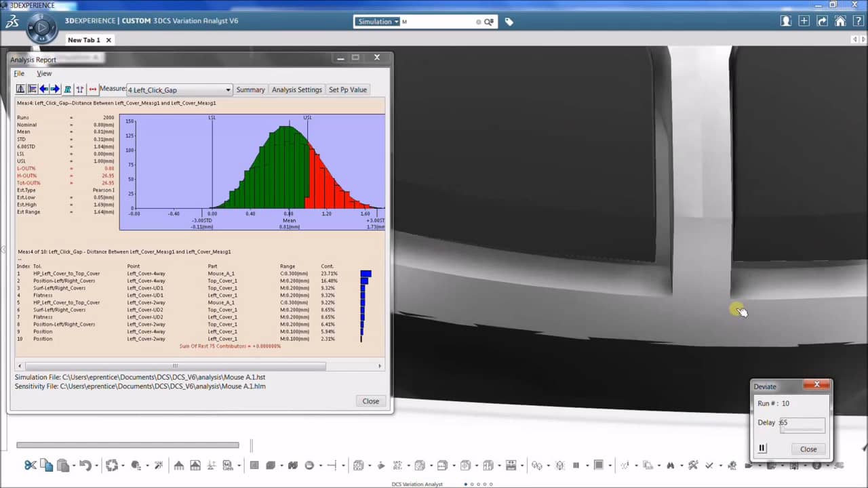868x488 pixels.
Task: Open the Home icon in top bar
Action: (840, 21)
